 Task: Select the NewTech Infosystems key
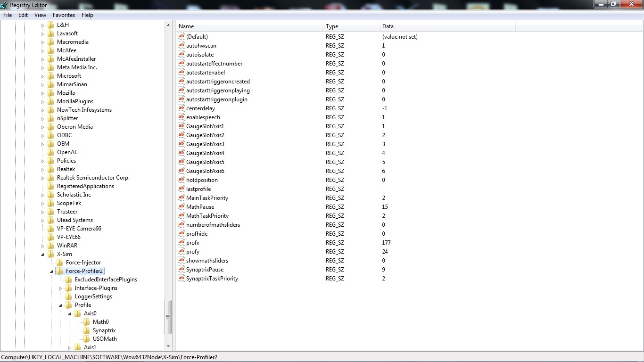point(84,110)
